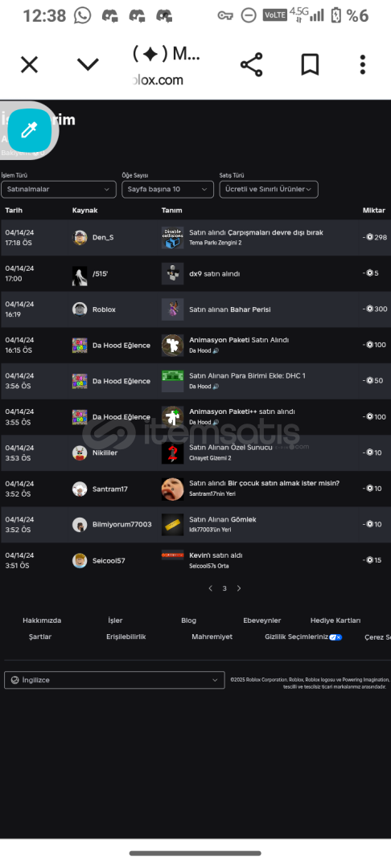Go to the previous page arrow

pyautogui.click(x=211, y=588)
